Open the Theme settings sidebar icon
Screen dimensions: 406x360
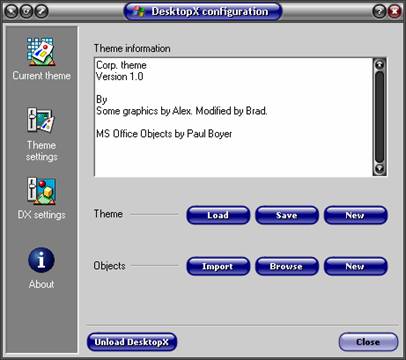[x=41, y=120]
